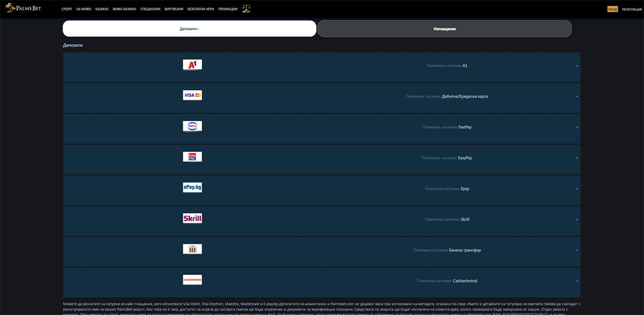644x315 pixels.
Task: Open the responsible gaming scales icon
Action: [246, 9]
